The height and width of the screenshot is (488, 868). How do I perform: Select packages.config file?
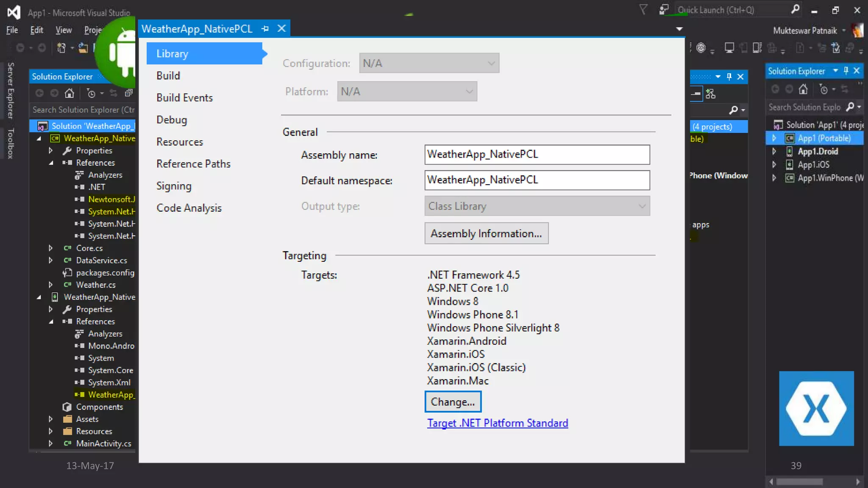105,273
